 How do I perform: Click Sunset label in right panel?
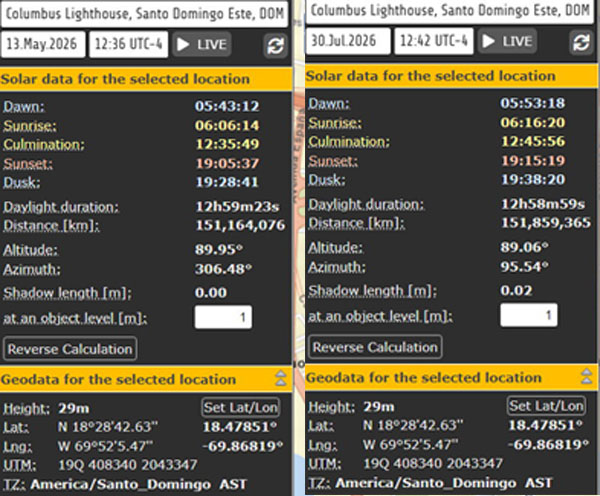click(333, 161)
